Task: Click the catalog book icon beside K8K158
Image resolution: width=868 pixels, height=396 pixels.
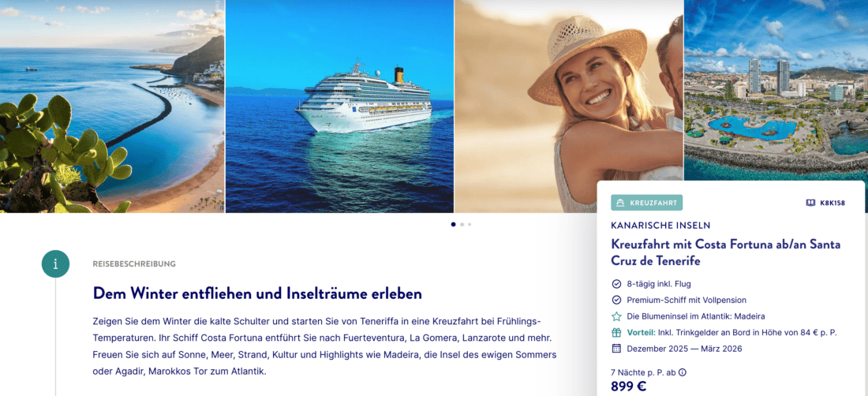Action: [x=810, y=203]
